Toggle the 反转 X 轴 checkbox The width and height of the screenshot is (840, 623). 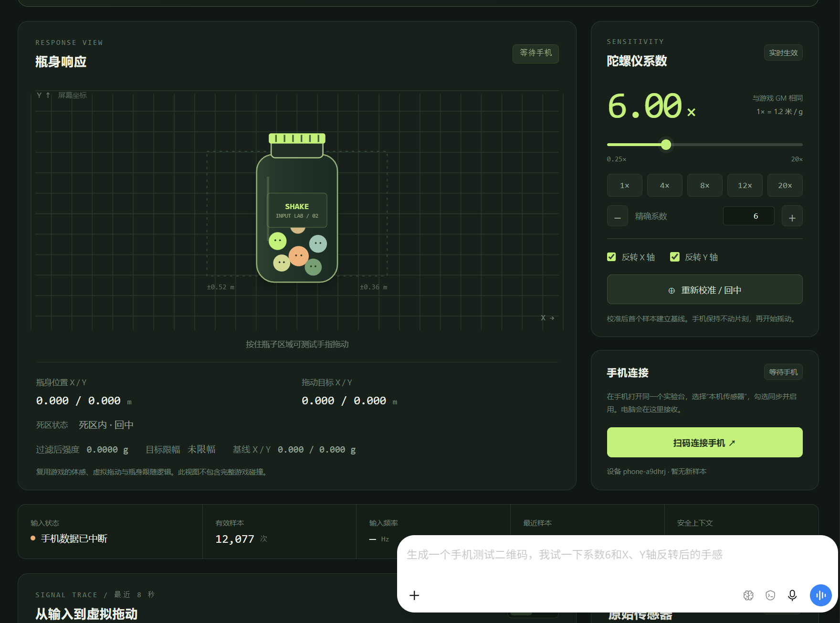point(611,257)
